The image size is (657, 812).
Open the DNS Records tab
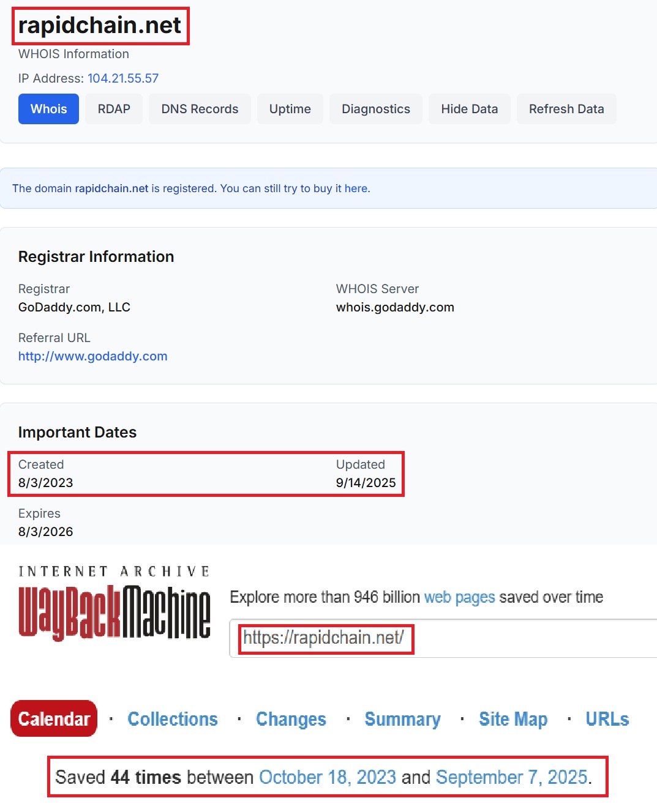click(x=200, y=109)
